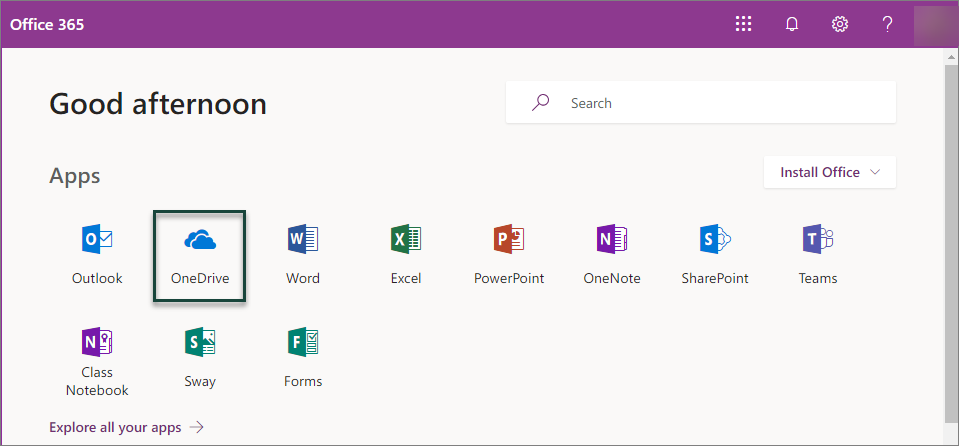
Task: Open the Class Notebook app
Action: click(x=97, y=362)
